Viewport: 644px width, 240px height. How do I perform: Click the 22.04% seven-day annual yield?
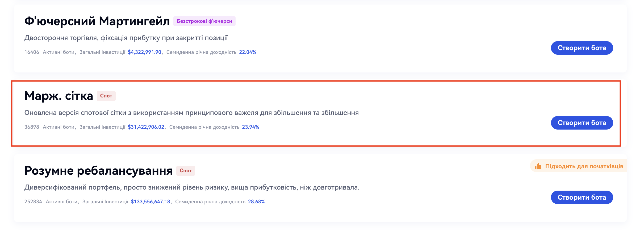248,52
